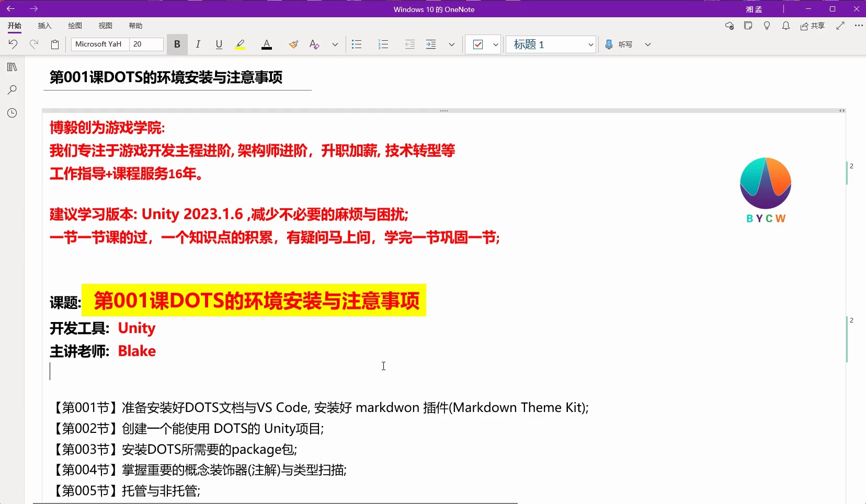This screenshot has height=504, width=866.
Task: Undo the last action
Action: coord(13,44)
